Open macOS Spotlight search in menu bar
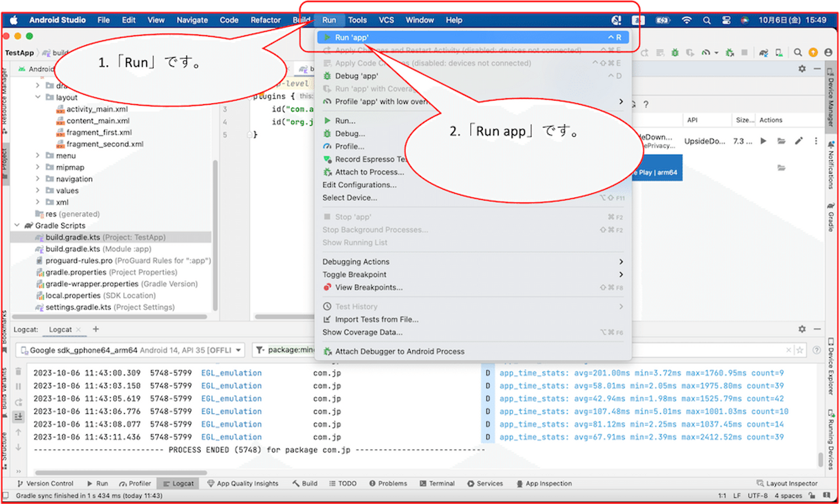This screenshot has height=504, width=840. (706, 20)
